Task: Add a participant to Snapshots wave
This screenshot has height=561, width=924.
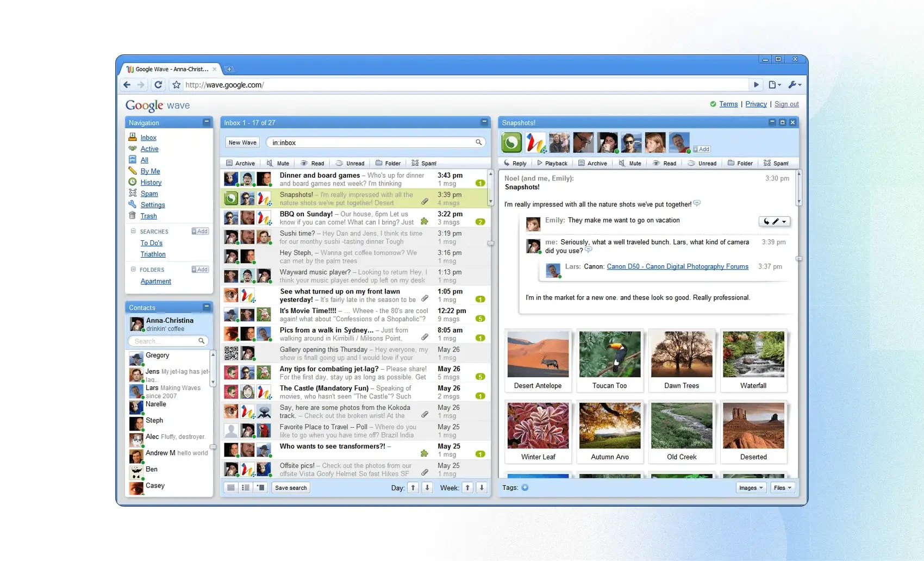Action: point(702,149)
